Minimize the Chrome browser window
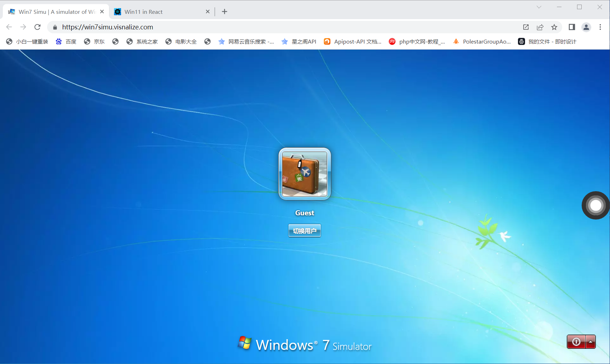Screen dimensions: 610x364 [559, 7]
